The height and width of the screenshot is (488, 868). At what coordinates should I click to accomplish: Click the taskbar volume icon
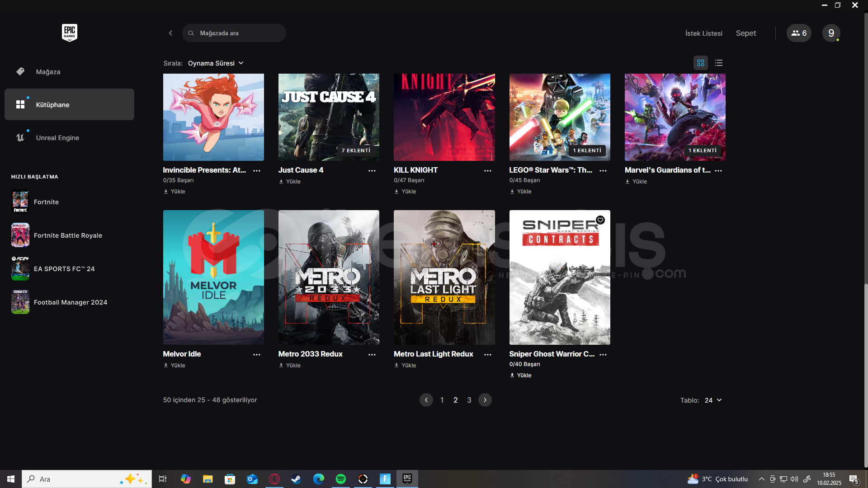pyautogui.click(x=794, y=479)
